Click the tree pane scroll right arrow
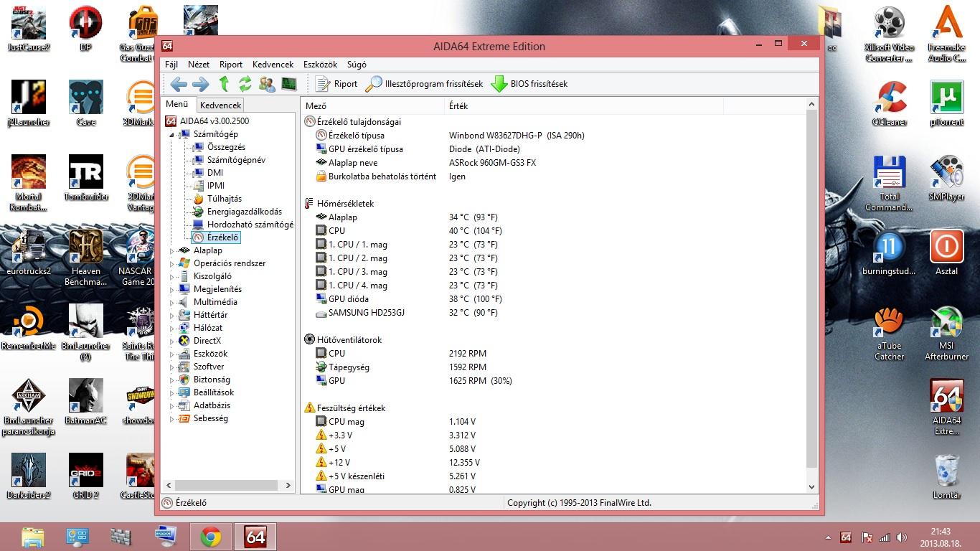This screenshot has width=980, height=551. coord(288,486)
